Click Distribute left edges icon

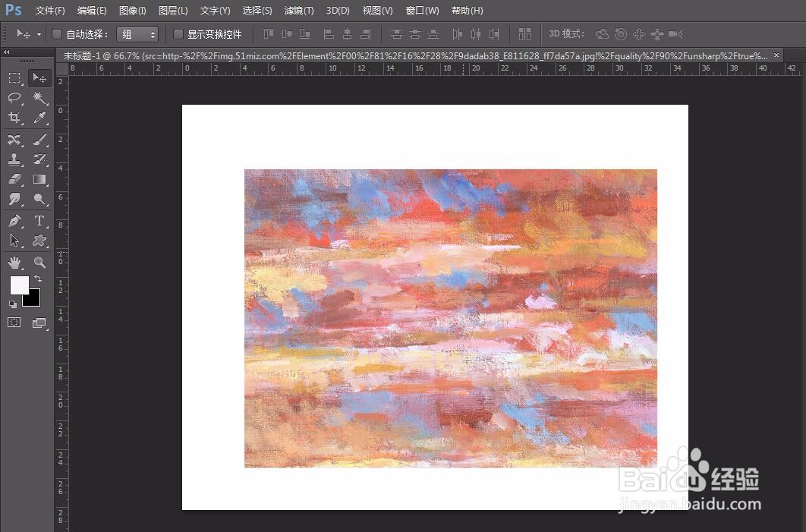coord(458,34)
